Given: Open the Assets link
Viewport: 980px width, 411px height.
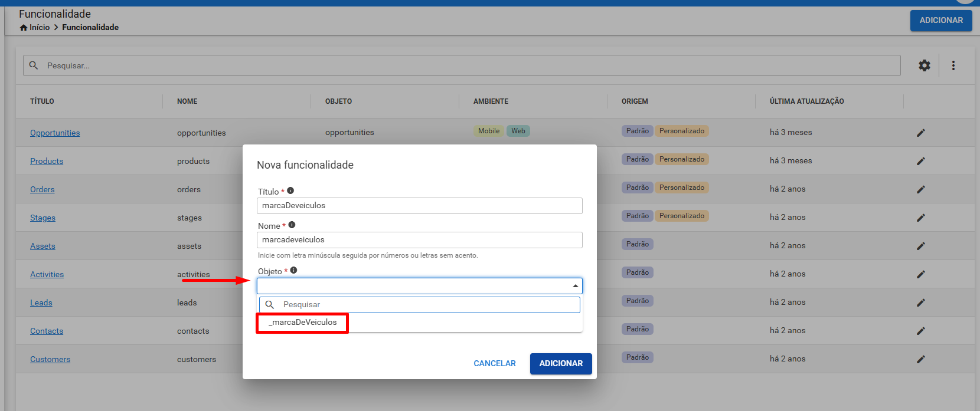Looking at the screenshot, I should coord(43,246).
